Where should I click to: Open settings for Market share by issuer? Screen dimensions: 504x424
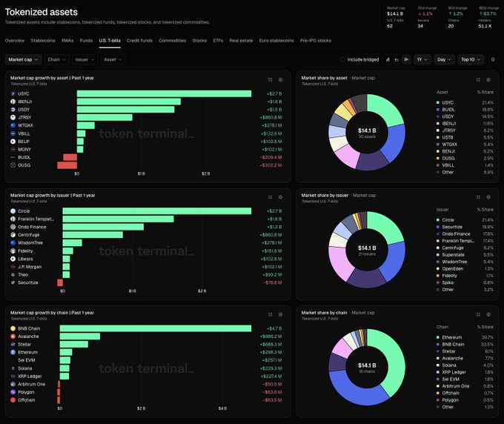click(488, 197)
